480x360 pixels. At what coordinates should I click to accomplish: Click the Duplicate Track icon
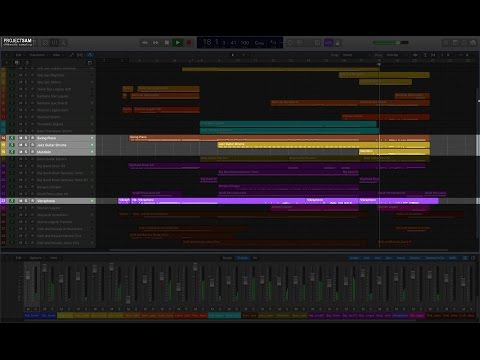point(17,62)
